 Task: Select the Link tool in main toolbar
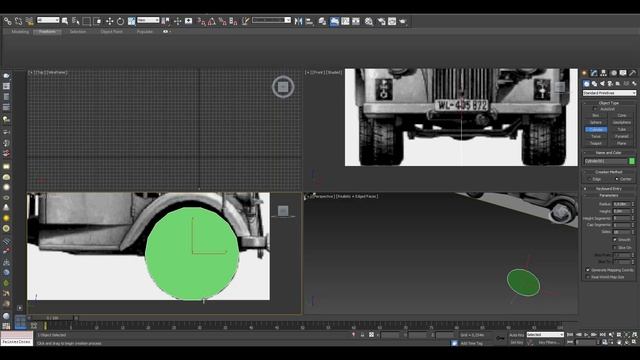tap(8, 21)
